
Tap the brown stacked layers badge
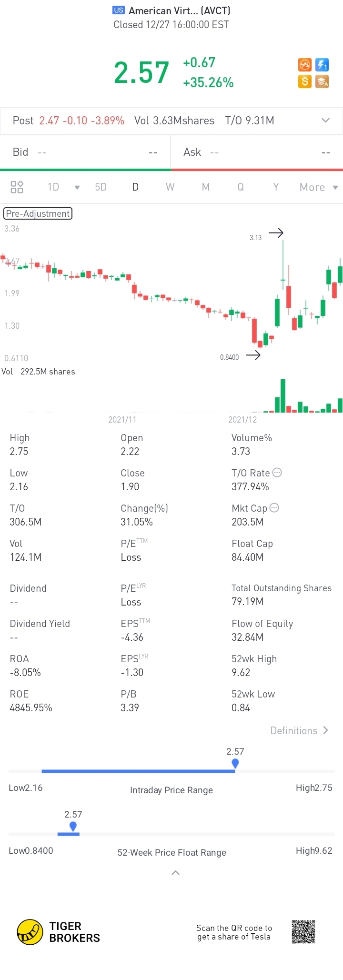click(323, 81)
